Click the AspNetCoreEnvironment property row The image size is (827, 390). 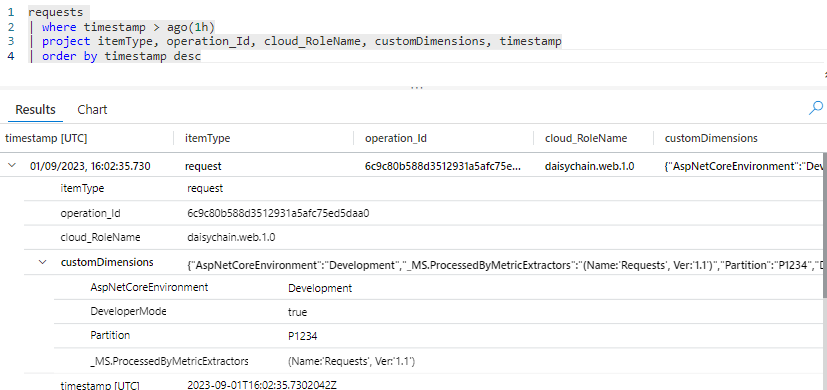438,288
